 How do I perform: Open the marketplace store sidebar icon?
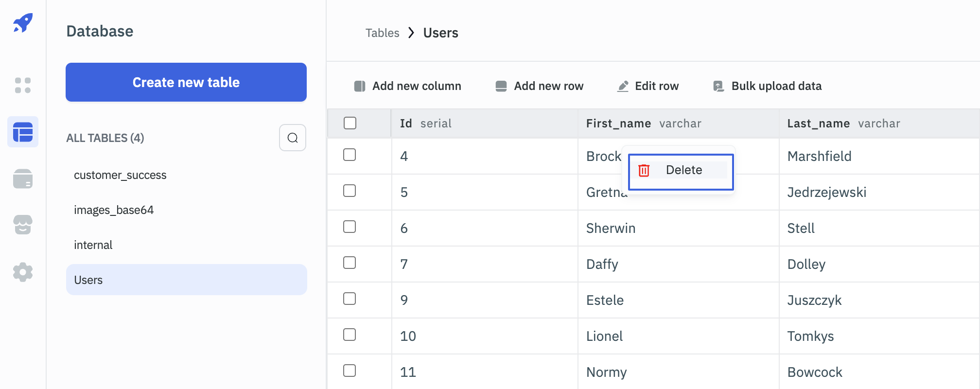click(23, 225)
